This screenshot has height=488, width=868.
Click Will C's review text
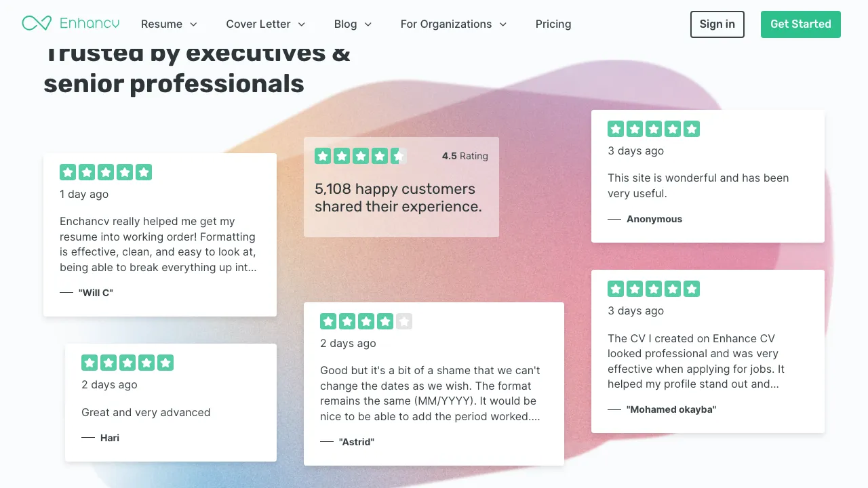pos(158,244)
